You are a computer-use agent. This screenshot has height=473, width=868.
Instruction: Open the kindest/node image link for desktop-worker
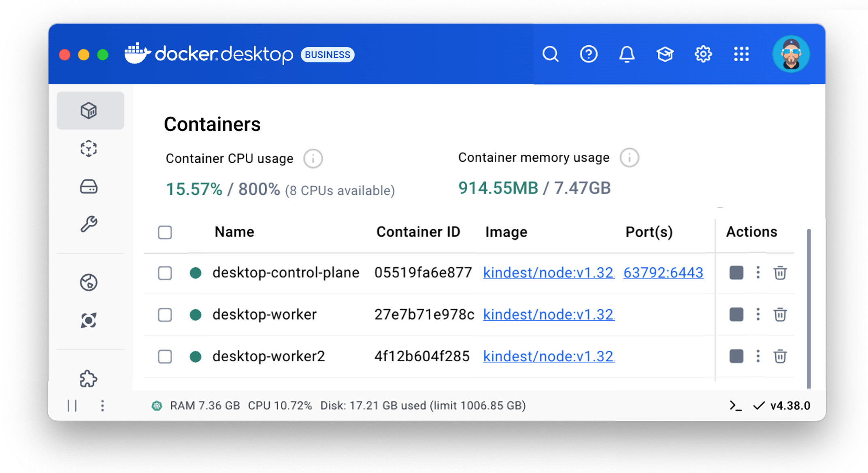point(548,315)
